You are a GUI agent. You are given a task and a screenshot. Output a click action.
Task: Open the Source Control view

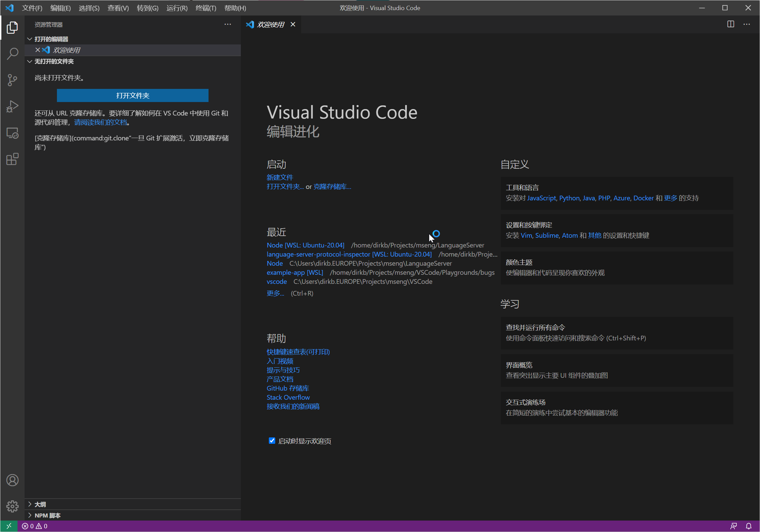click(x=12, y=80)
